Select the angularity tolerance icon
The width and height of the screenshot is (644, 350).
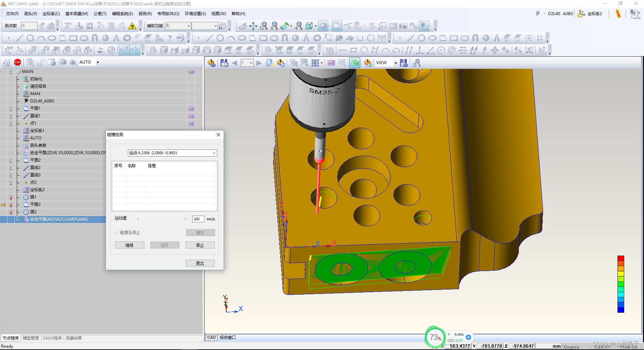coord(430,50)
